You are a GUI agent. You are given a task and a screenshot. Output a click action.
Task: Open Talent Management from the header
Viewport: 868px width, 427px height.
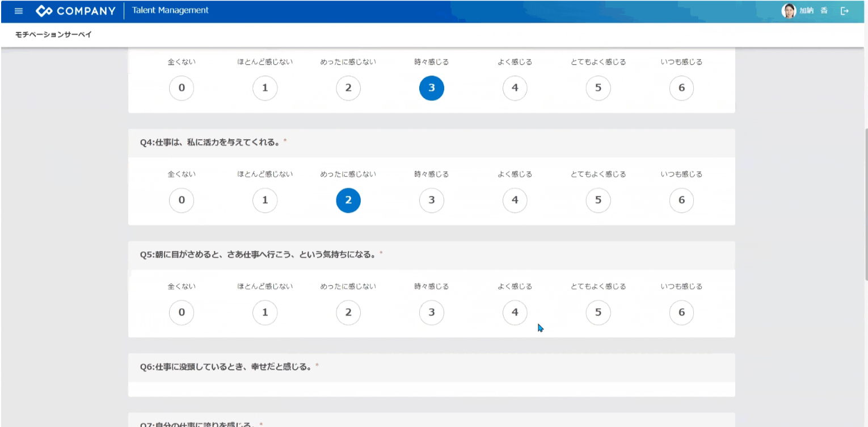tap(170, 10)
